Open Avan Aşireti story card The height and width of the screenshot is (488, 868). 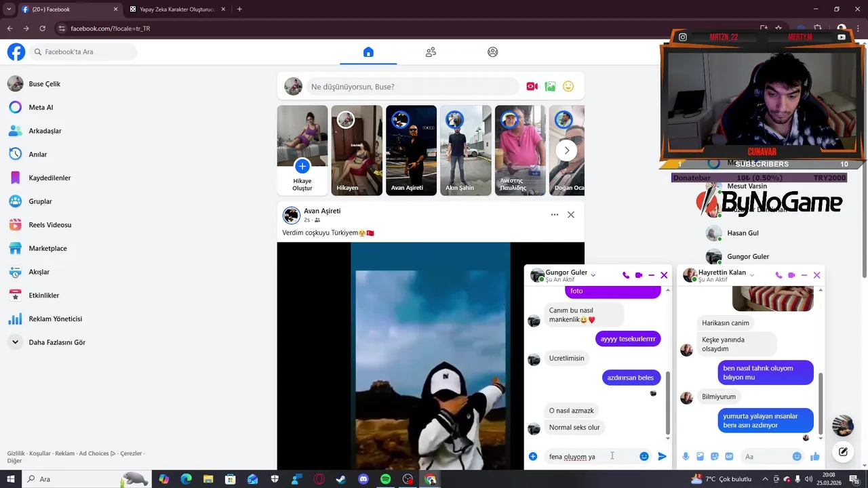pyautogui.click(x=411, y=150)
